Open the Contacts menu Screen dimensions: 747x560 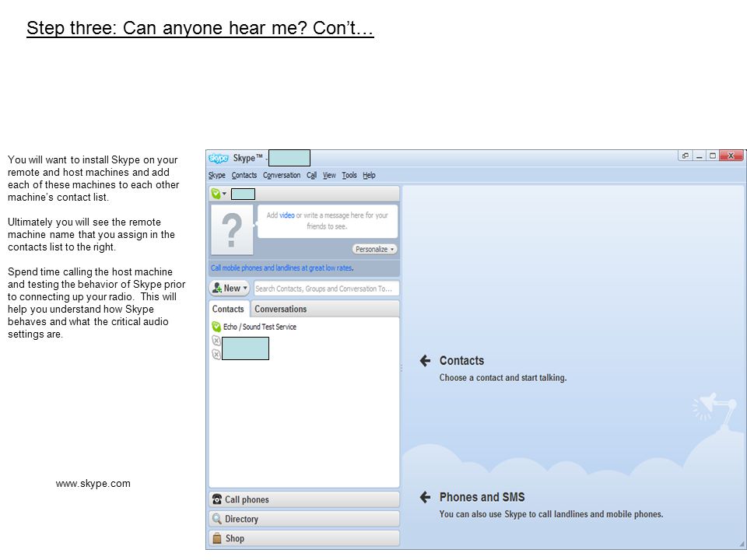coord(244,175)
